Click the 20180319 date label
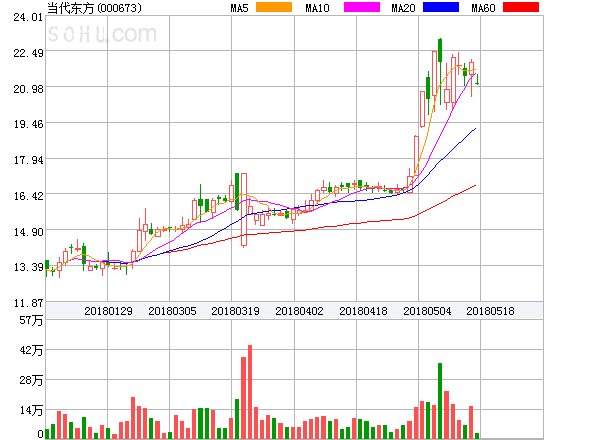 tap(235, 311)
